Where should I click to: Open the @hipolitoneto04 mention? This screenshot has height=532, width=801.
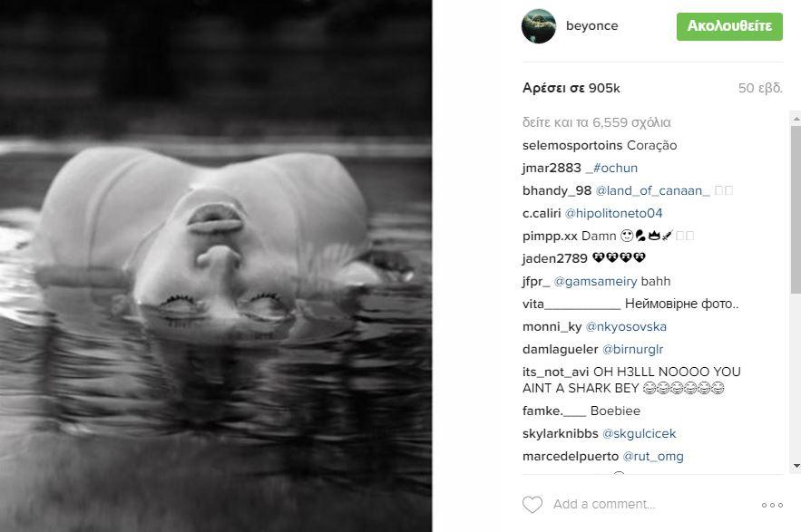(x=613, y=213)
